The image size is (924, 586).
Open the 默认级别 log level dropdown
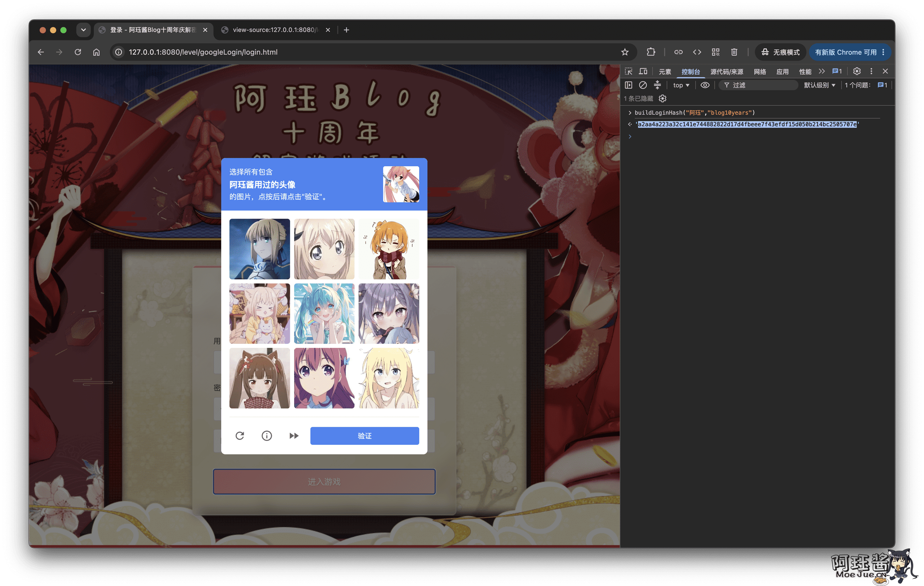tap(820, 85)
